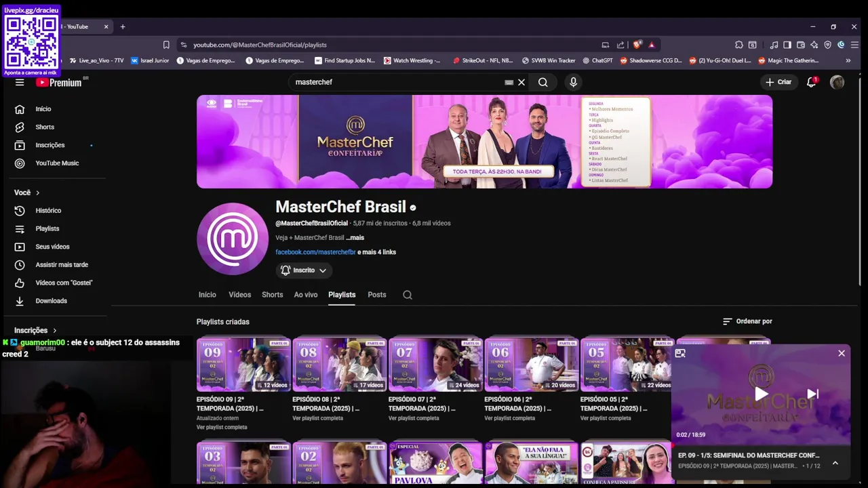
Task: Expand channel description with ...mais
Action: [355, 238]
